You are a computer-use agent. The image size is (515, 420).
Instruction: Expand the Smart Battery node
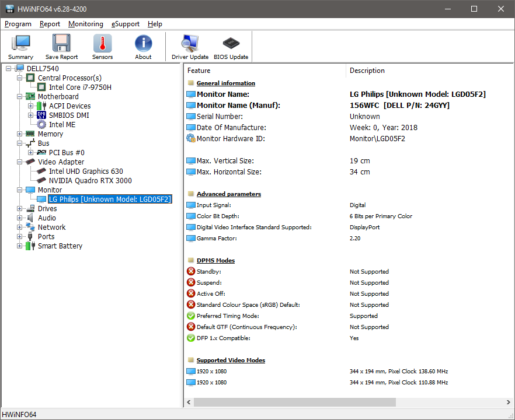click(x=20, y=246)
